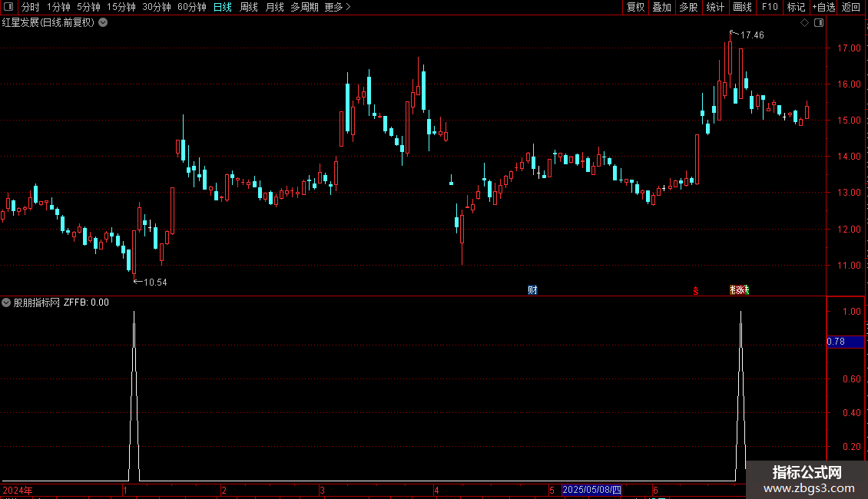868x499 pixels.
Task: Click the panel layout icon at top-left
Action: (8, 7)
